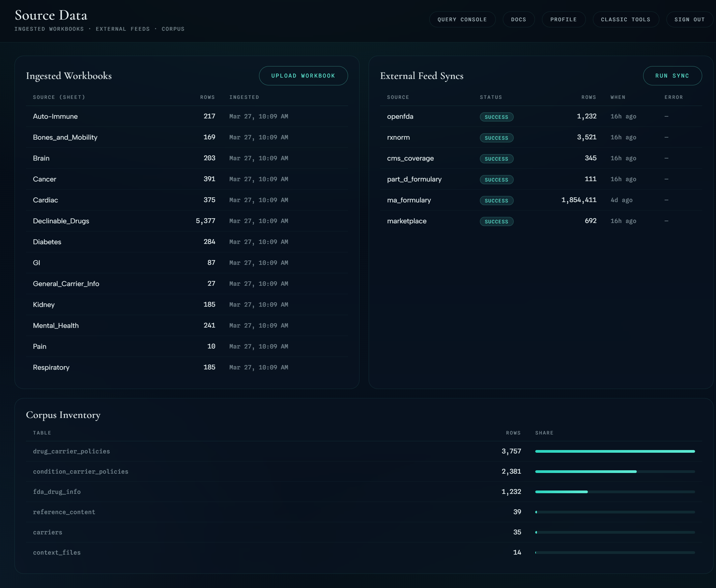This screenshot has width=716, height=588.
Task: Select the Cardiac sheet row
Action: coord(187,200)
